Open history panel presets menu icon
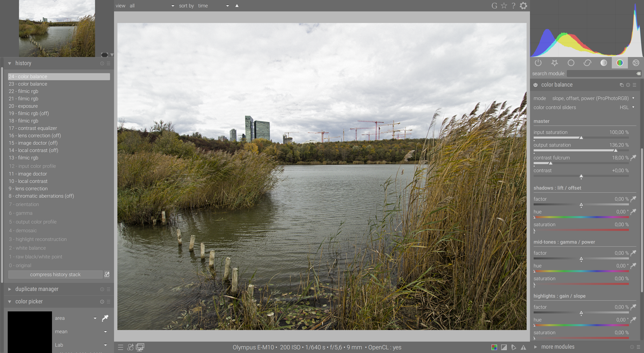This screenshot has width=644, height=353. pyautogui.click(x=109, y=63)
